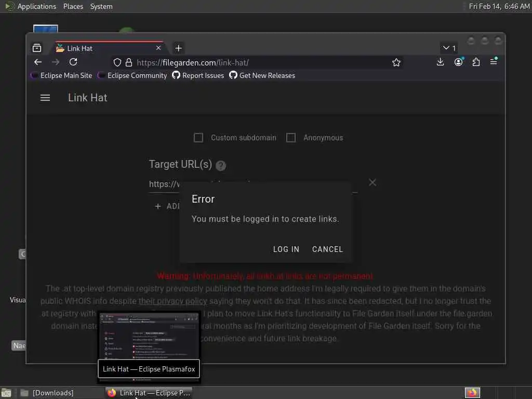The width and height of the screenshot is (532, 399).
Task: Open the Get New Releases bookmark
Action: [x=262, y=76]
